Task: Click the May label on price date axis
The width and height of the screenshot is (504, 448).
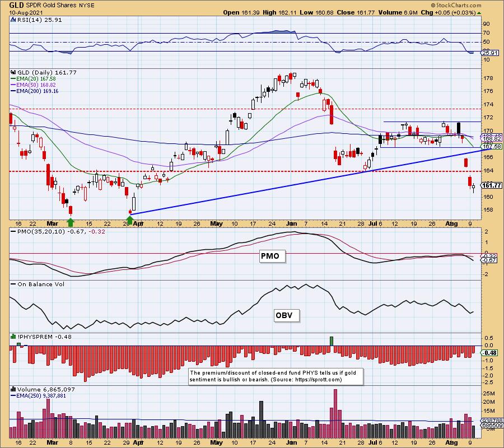Action: click(x=216, y=223)
